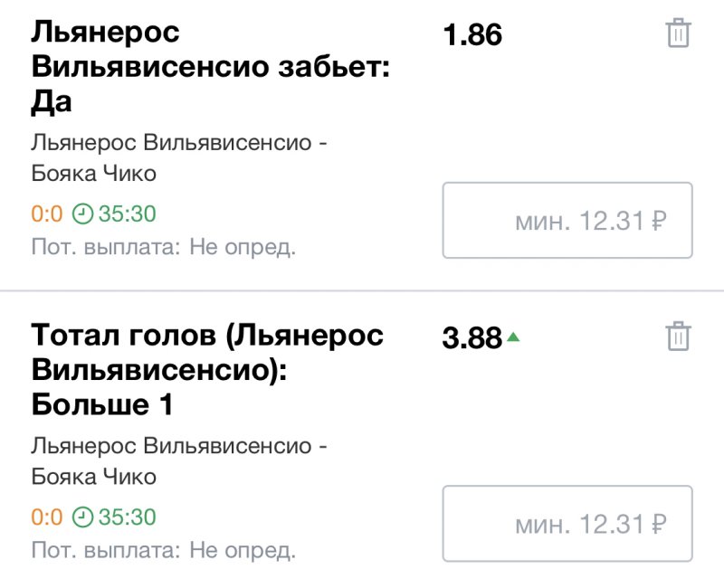This screenshot has height=588, width=724.
Task: Select the 1.86 odds value
Action: pyautogui.click(x=472, y=35)
